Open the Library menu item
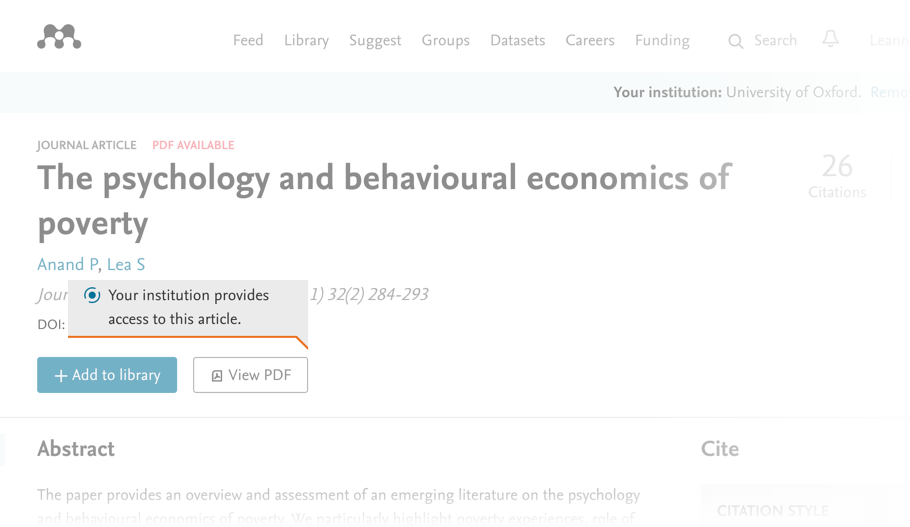Image resolution: width=910 pixels, height=527 pixels. (306, 41)
